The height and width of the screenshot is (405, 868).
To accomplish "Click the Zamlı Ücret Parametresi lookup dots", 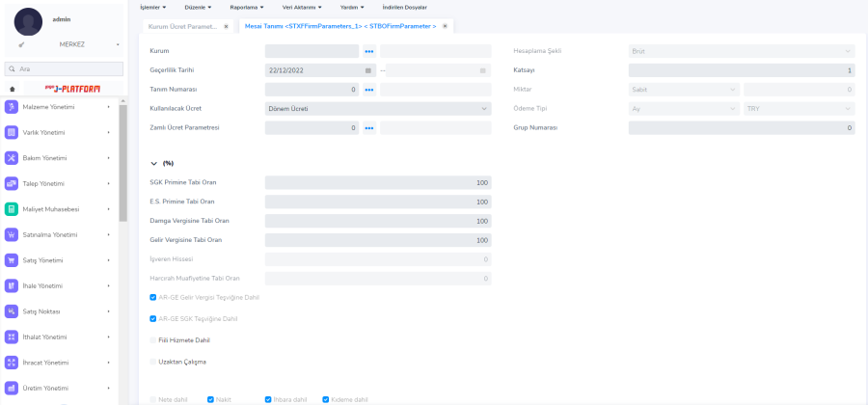I will pos(368,128).
